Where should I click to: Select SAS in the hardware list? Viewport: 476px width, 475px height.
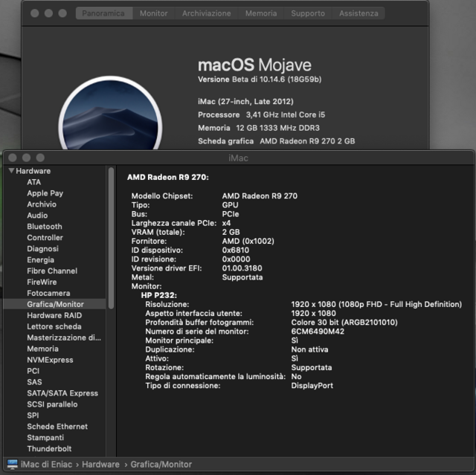pos(34,382)
